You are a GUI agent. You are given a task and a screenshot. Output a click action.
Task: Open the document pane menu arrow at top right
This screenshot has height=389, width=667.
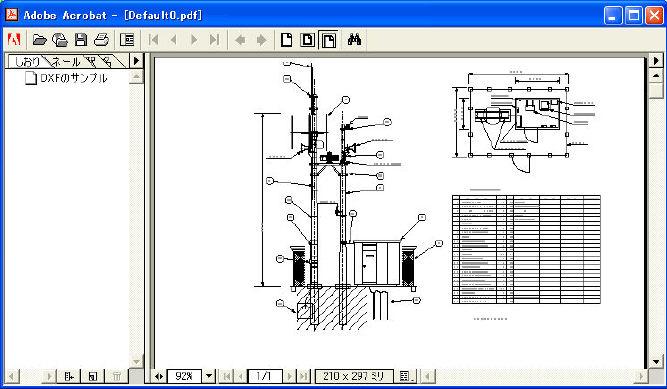(x=656, y=61)
